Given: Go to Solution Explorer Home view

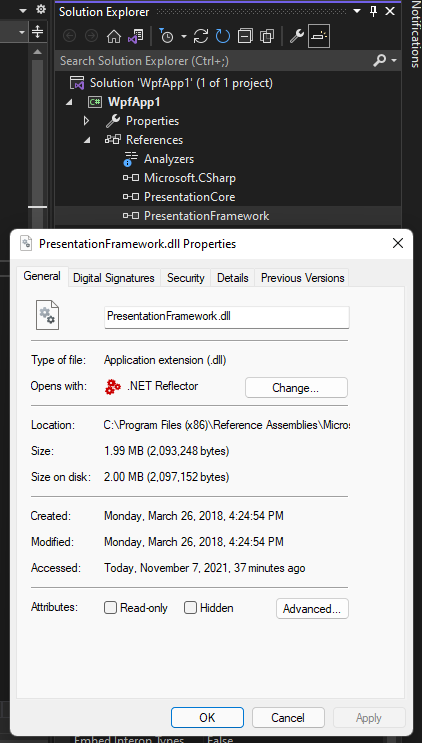Looking at the screenshot, I should coord(114,36).
